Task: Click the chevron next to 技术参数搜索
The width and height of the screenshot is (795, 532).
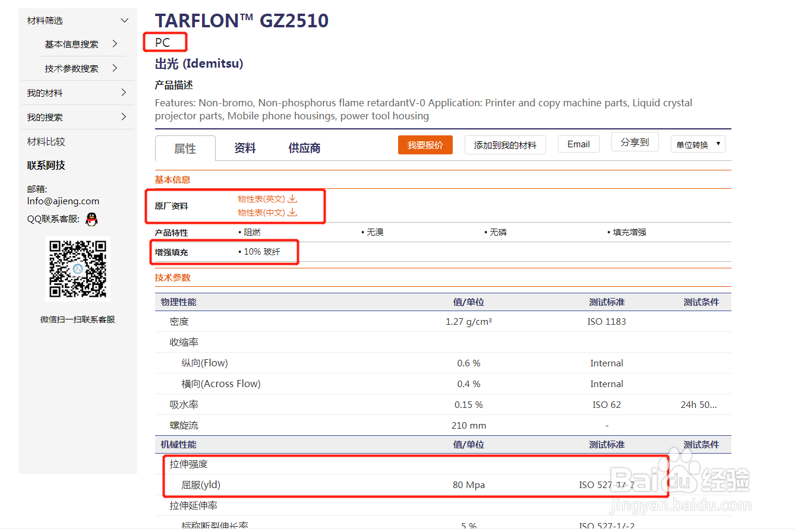Action: pos(115,68)
